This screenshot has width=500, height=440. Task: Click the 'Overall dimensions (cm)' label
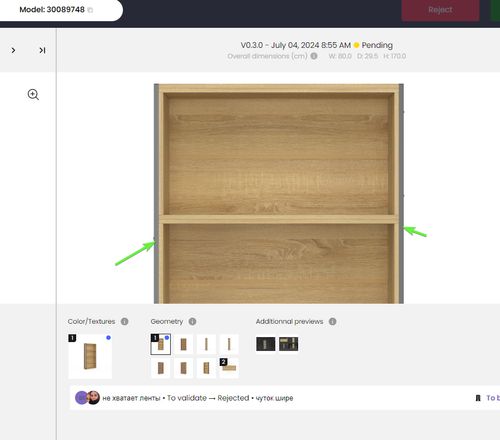267,56
